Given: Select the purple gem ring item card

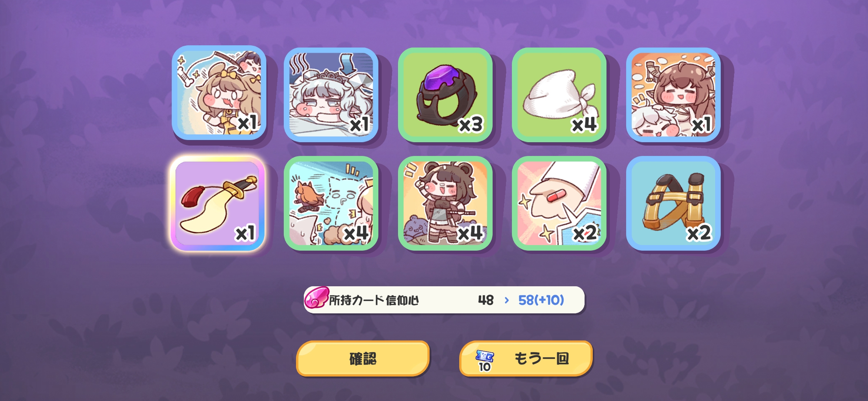Looking at the screenshot, I should pos(445,95).
